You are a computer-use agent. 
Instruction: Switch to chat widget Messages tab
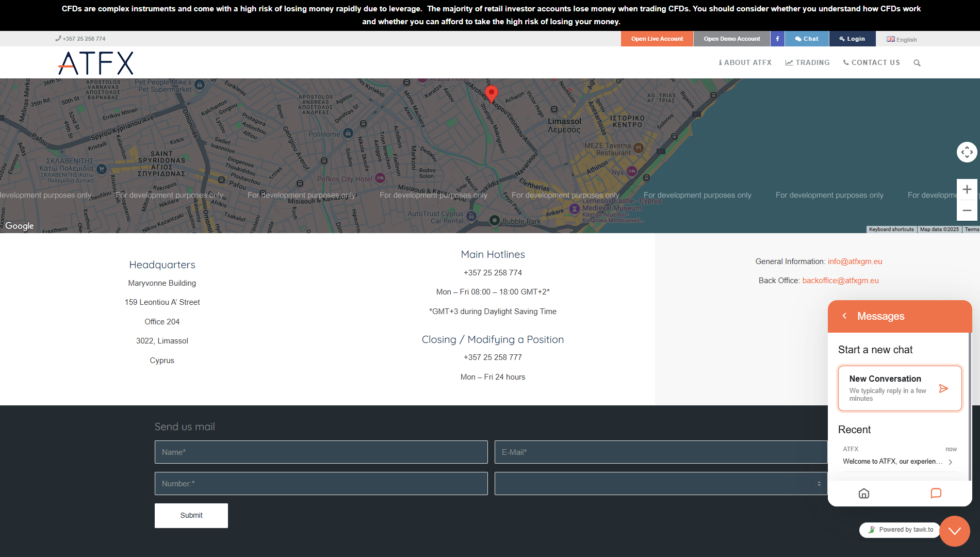click(x=936, y=494)
